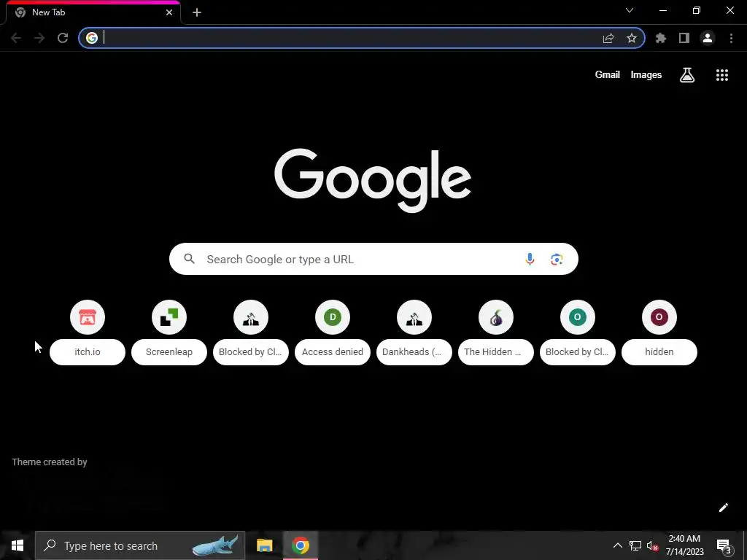Close the New Tab tab

point(169,12)
